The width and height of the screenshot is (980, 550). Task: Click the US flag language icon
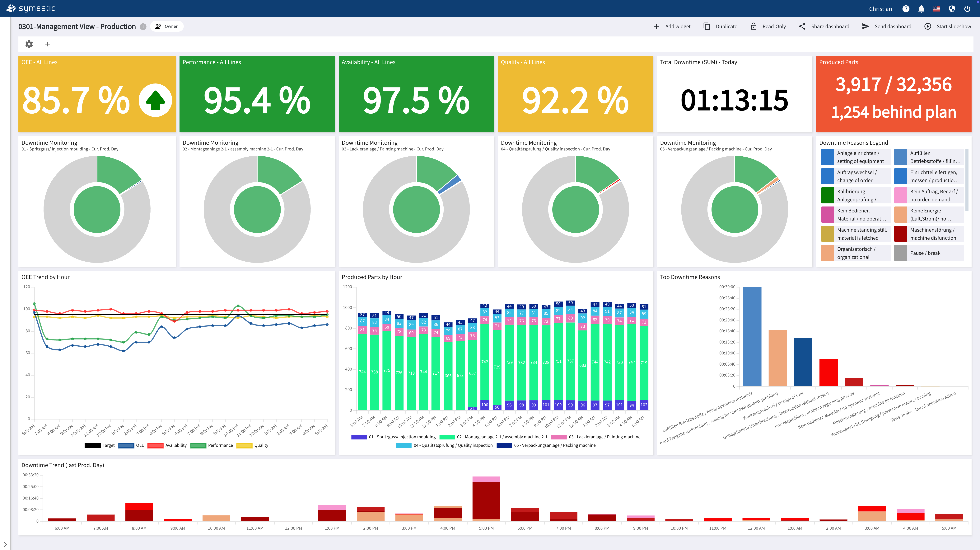pos(937,9)
